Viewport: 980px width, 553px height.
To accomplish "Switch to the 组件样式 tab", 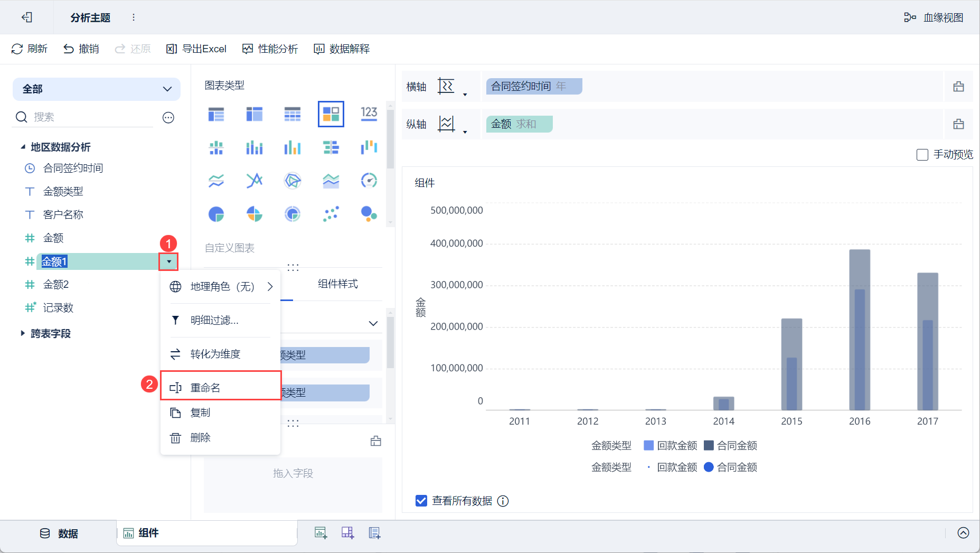I will coord(338,284).
